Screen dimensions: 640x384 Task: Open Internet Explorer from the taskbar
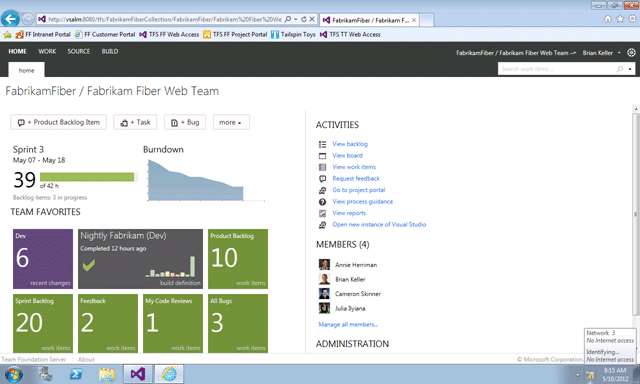point(169,374)
